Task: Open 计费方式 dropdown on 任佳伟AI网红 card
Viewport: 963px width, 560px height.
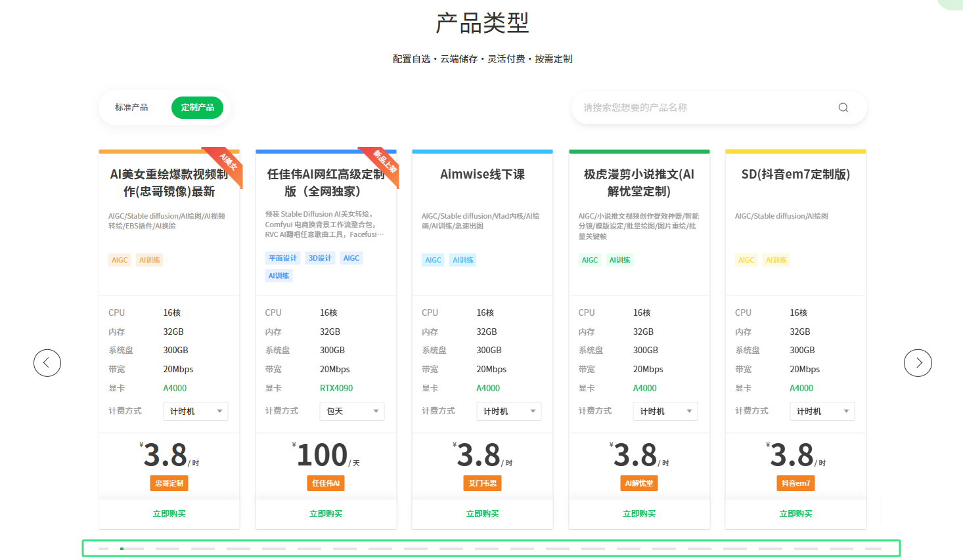Action: coord(352,411)
